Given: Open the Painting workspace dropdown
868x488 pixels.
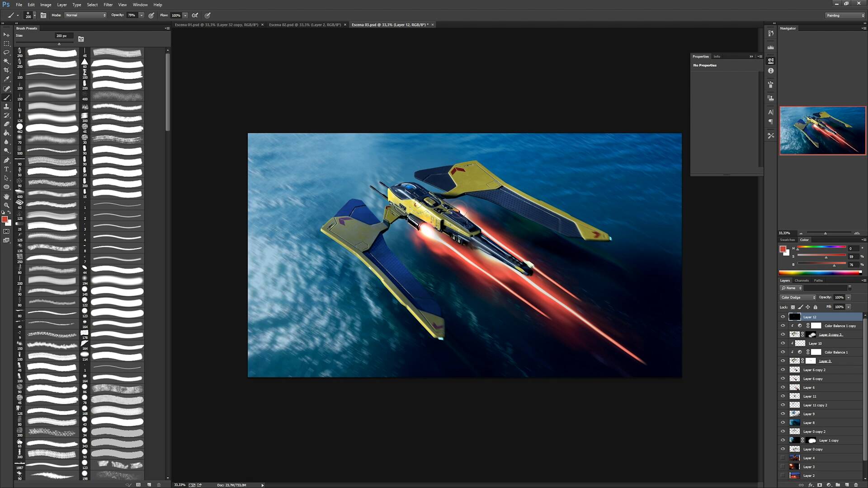Looking at the screenshot, I should pos(844,15).
